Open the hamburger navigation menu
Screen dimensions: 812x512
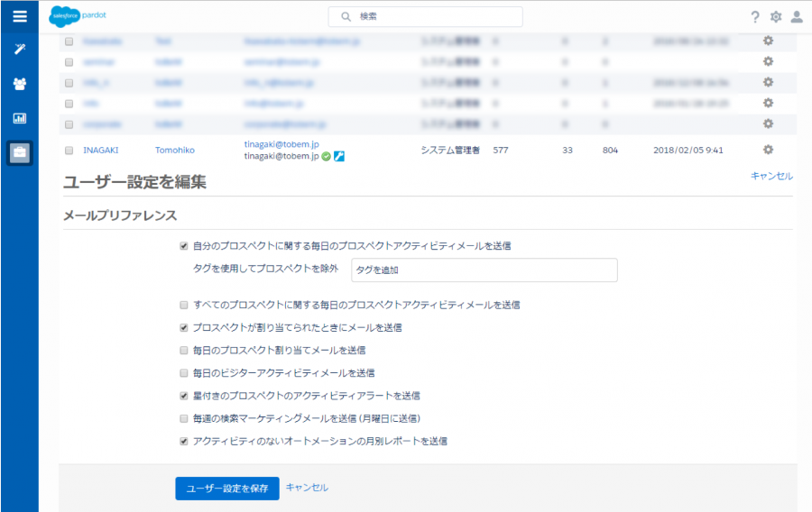tap(19, 16)
